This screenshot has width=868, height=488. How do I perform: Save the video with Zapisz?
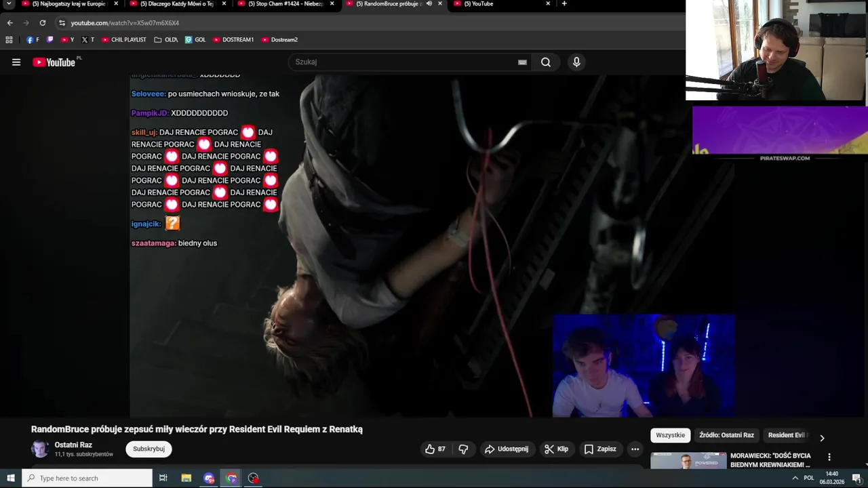(601, 449)
